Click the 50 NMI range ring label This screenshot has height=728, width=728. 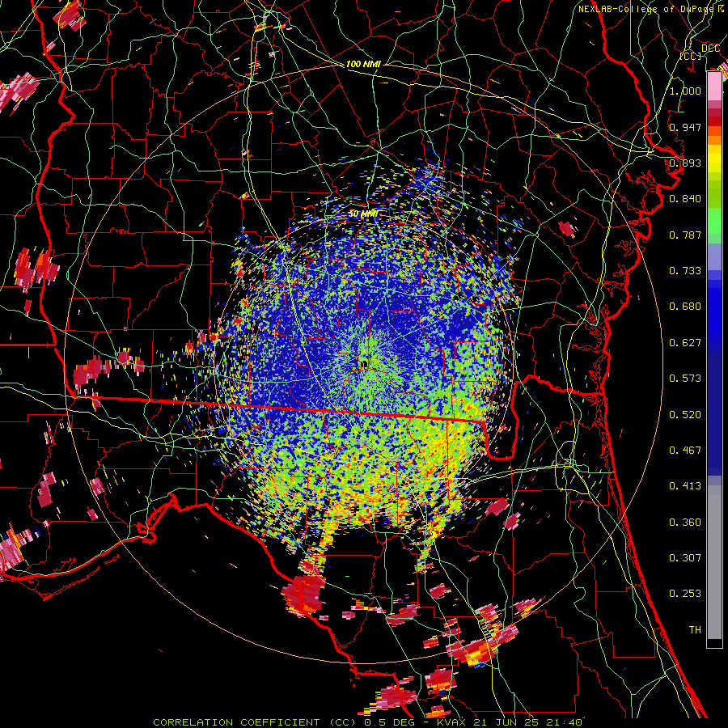coord(363,214)
